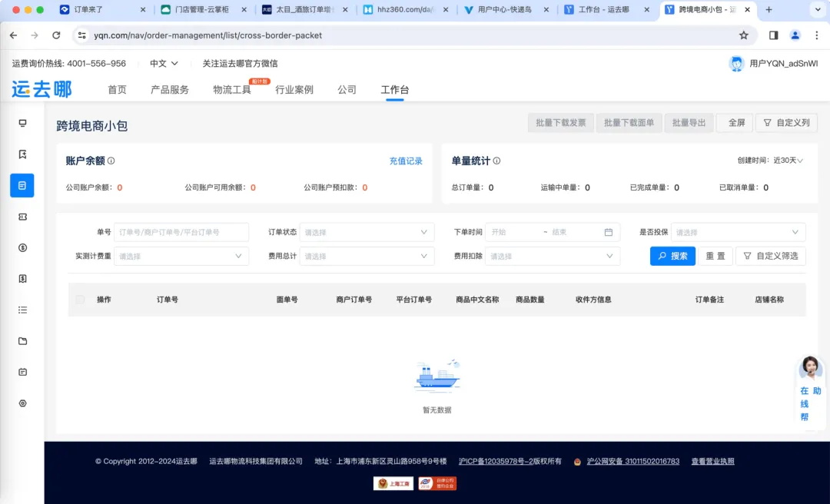This screenshot has width=830, height=504.
Task: Open the tab list chevron in Chrome
Action: (x=818, y=9)
